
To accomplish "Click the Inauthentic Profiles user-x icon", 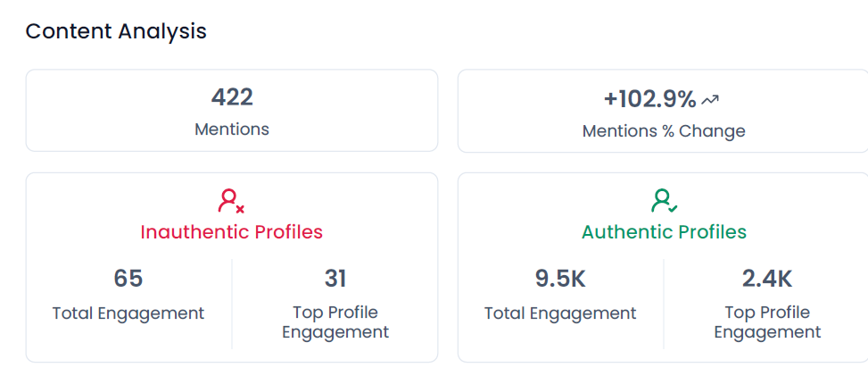I will pos(231,201).
